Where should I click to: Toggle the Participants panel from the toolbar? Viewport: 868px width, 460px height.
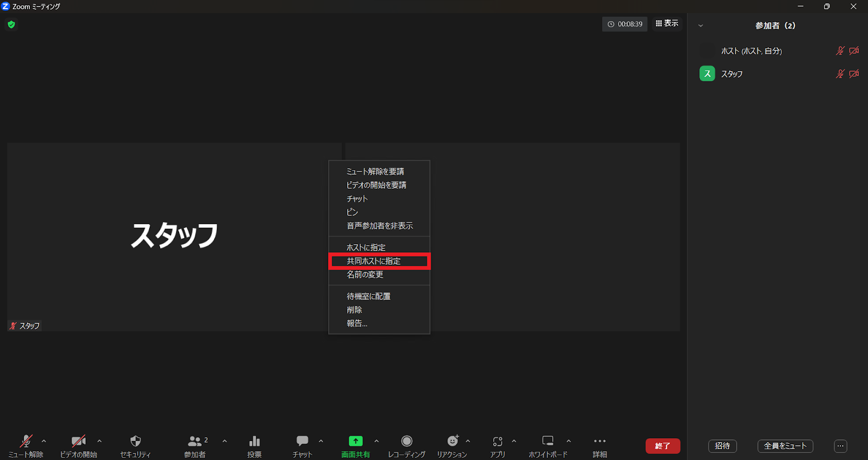(195, 442)
